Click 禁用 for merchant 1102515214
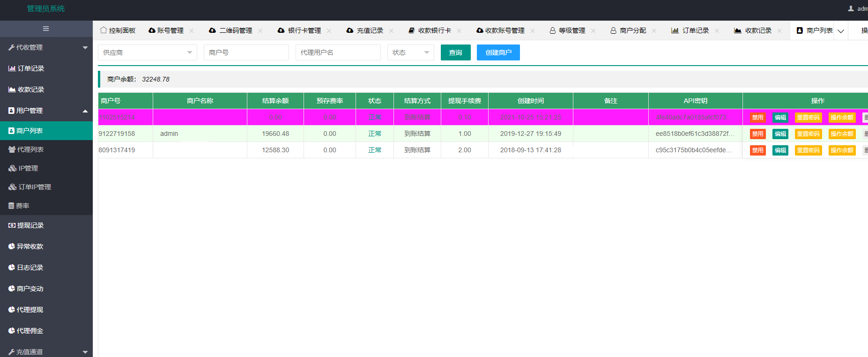The height and width of the screenshot is (357, 868). (x=758, y=118)
